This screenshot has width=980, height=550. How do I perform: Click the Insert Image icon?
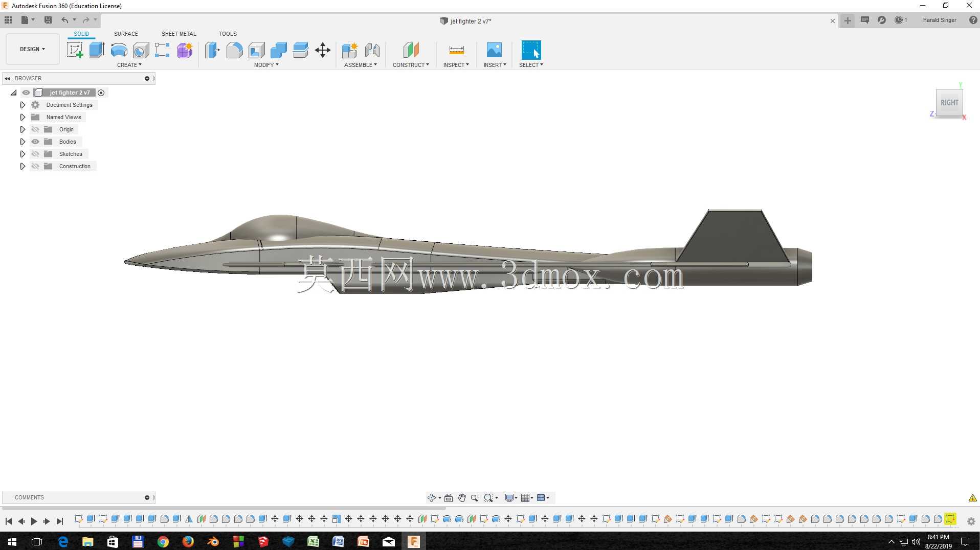click(494, 50)
